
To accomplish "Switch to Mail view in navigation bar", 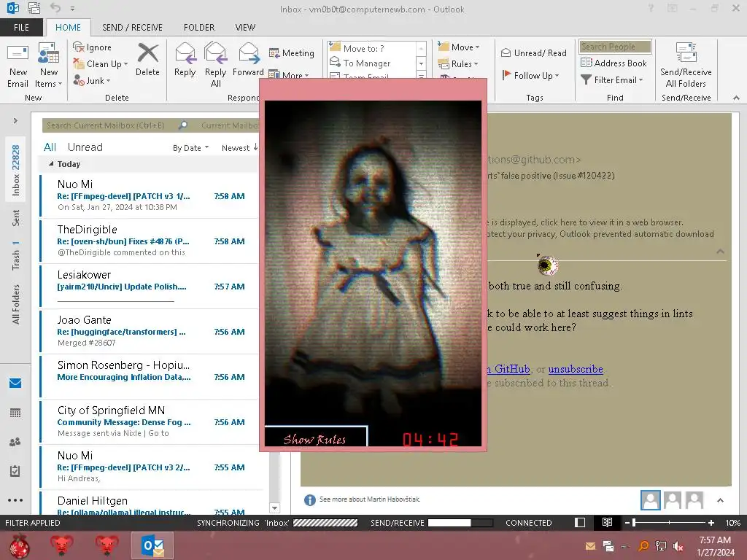I will coord(15,383).
